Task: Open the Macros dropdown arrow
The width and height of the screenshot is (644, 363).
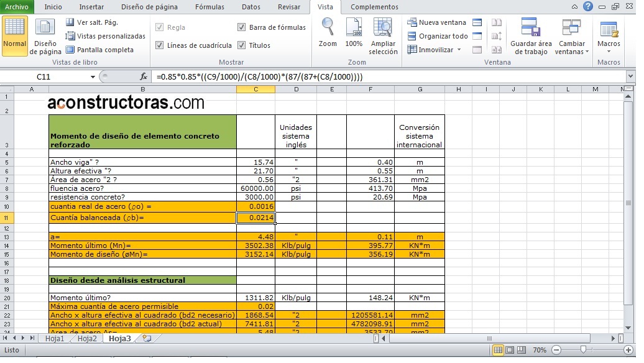Action: point(609,52)
